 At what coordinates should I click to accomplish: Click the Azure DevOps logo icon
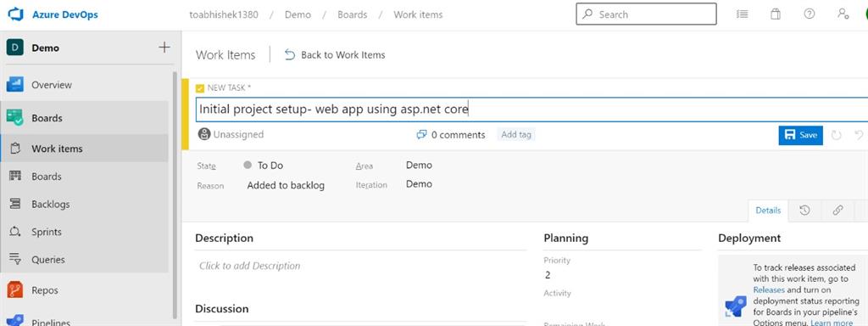(x=15, y=14)
